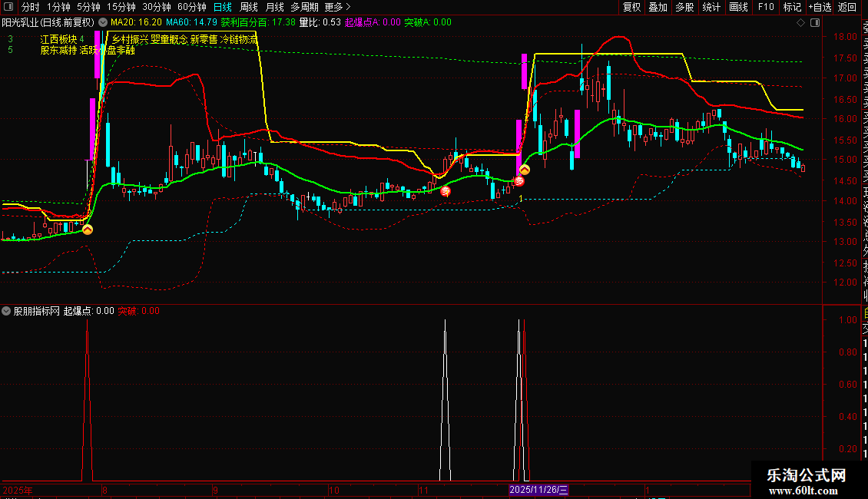
Task: Click the 叠加 overlay button
Action: pos(658,7)
